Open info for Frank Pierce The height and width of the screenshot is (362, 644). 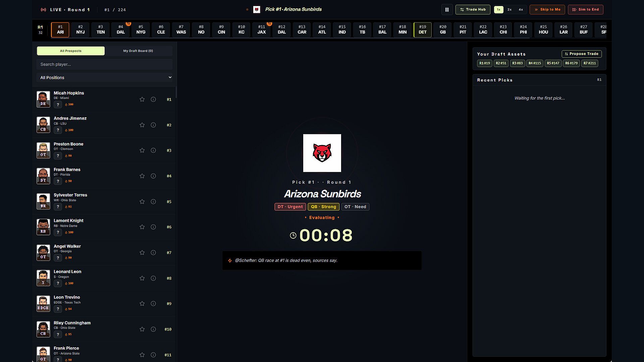pos(153,355)
